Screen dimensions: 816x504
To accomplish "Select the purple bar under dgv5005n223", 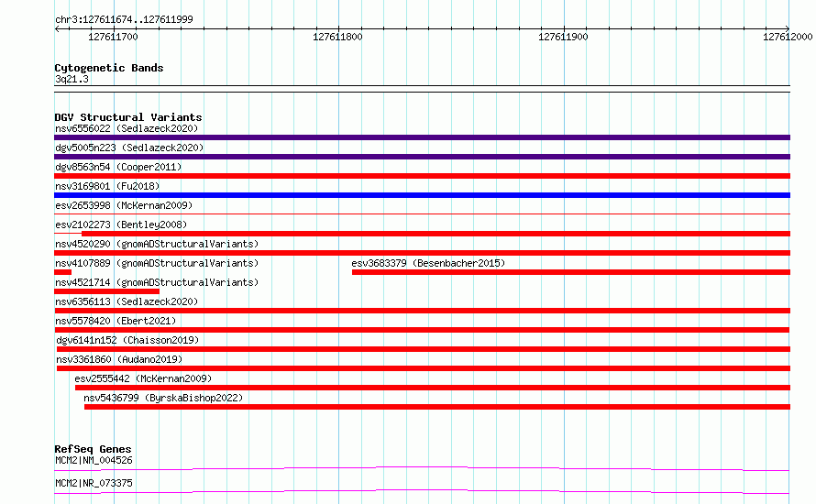I will coord(422,157).
